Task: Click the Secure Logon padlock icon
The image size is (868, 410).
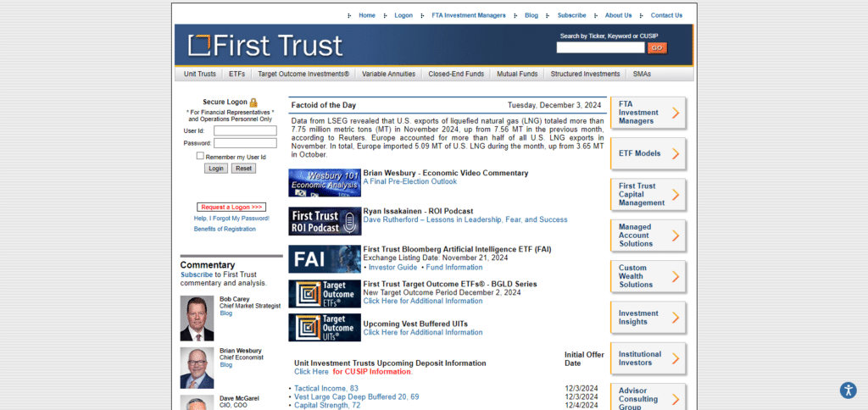Action: [x=253, y=102]
